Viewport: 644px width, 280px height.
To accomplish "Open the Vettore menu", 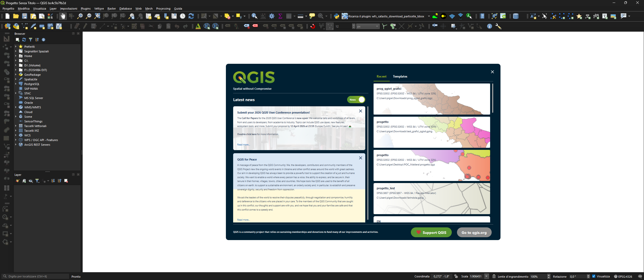I will 99,9.
